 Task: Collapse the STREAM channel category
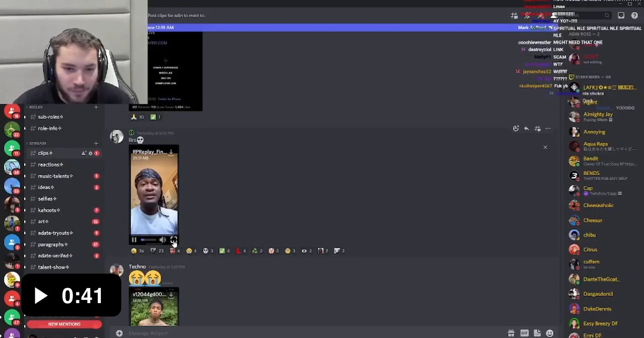coord(37,143)
